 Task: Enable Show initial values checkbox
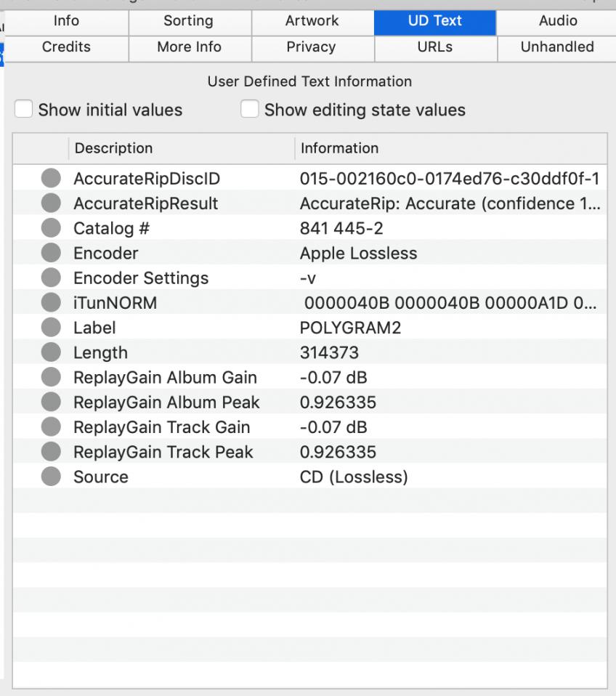(24, 110)
